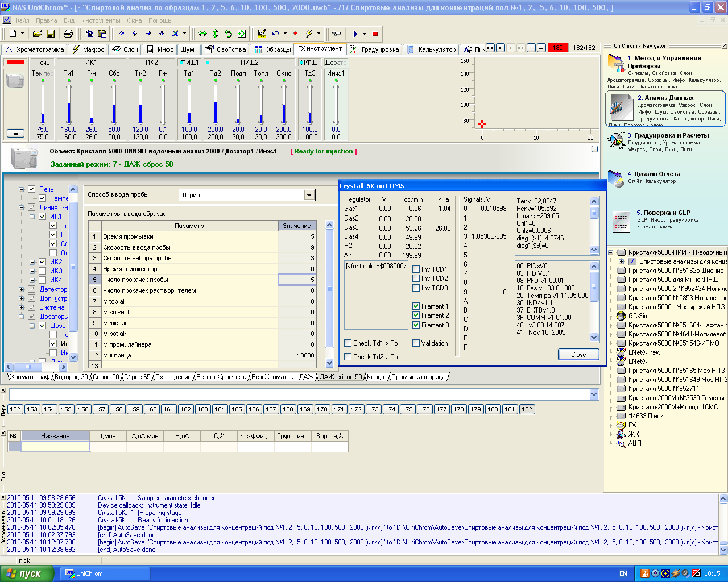Open a file using the folder icon
Viewport: 728px width, 582px height.
click(x=38, y=34)
